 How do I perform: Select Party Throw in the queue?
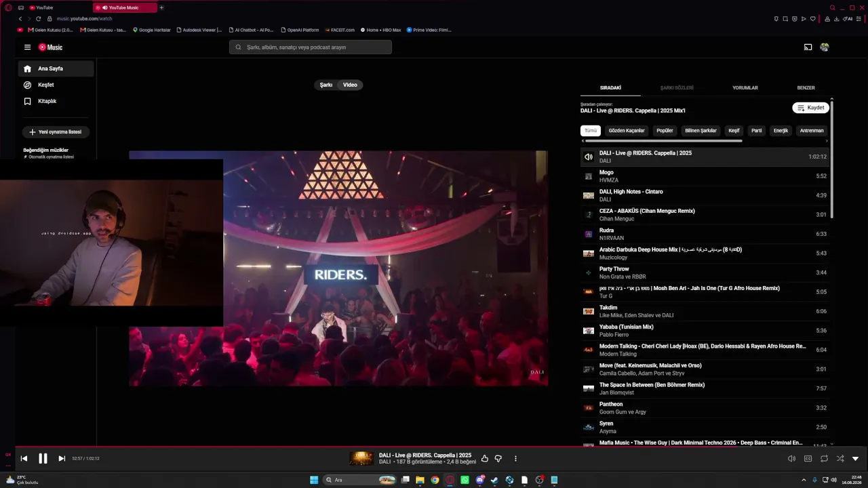click(x=705, y=272)
